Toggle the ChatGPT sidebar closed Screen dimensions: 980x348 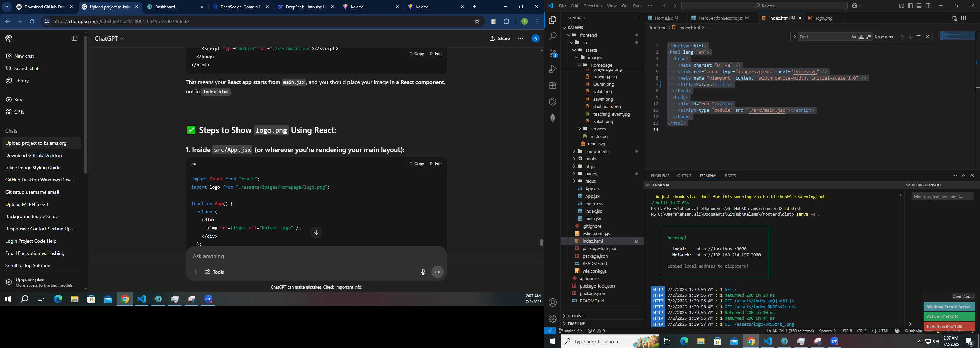tap(75, 38)
